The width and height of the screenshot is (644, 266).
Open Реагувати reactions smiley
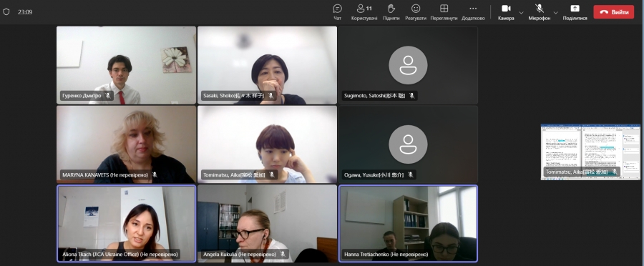click(x=416, y=12)
